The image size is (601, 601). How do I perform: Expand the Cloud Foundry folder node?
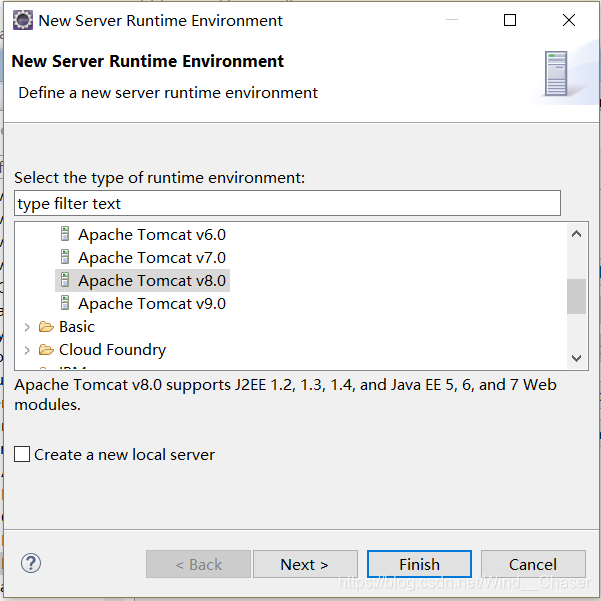pos(27,350)
